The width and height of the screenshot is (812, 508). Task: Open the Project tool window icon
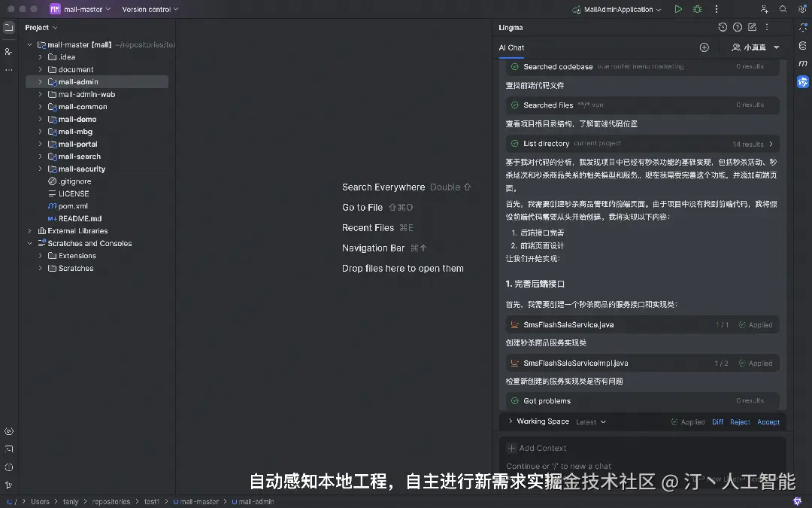[x=9, y=28]
